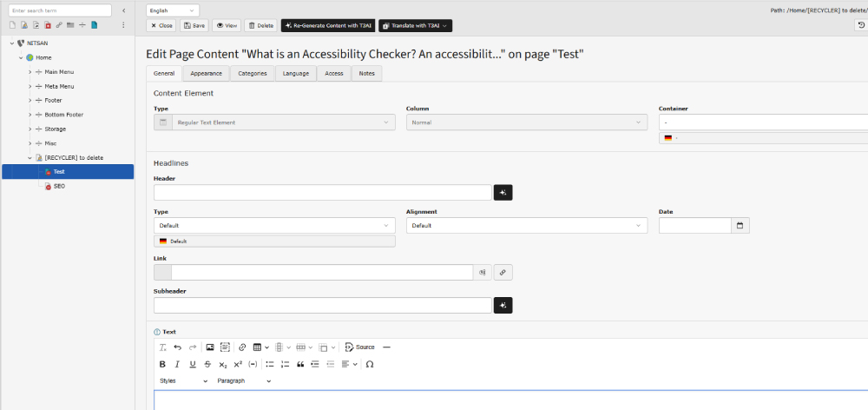Apply italic formatting in the editor
The width and height of the screenshot is (868, 410).
[177, 364]
